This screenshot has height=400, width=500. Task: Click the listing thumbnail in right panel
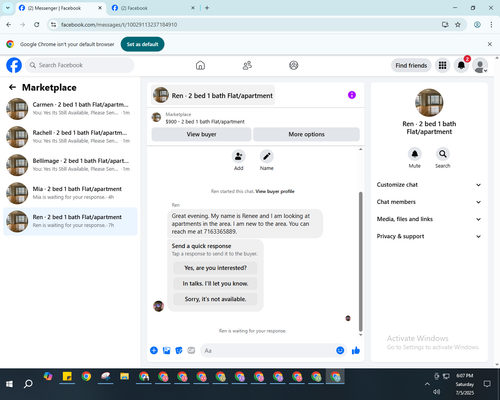click(x=429, y=103)
